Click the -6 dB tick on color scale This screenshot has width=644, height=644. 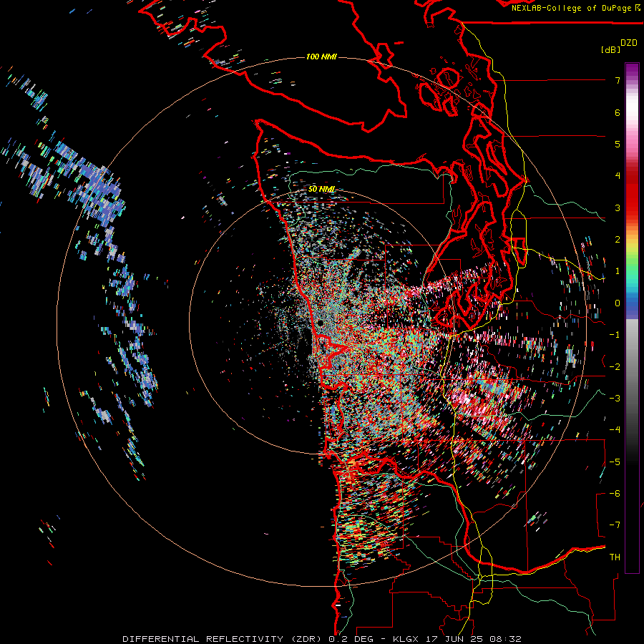click(x=615, y=494)
